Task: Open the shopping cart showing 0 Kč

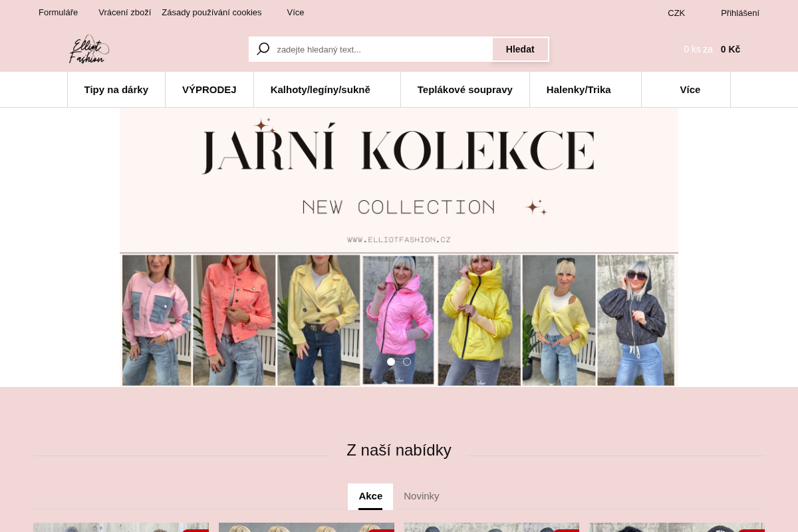Action: pos(712,49)
